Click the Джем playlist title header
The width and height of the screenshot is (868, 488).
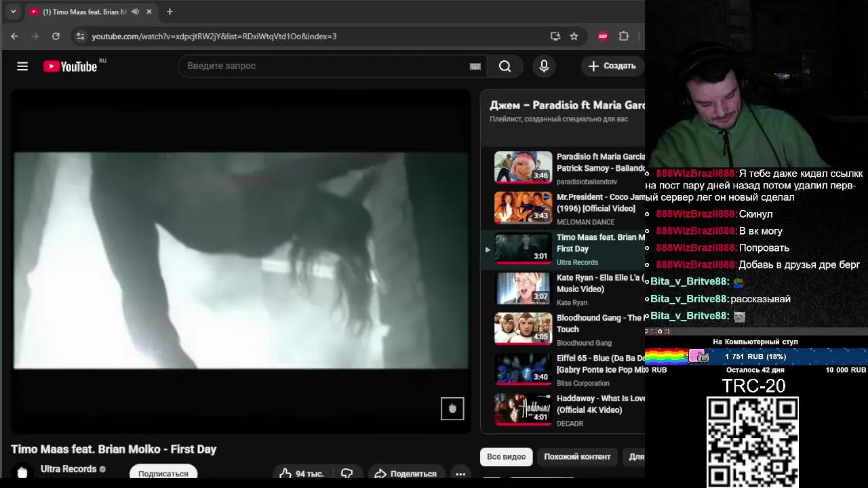click(567, 105)
